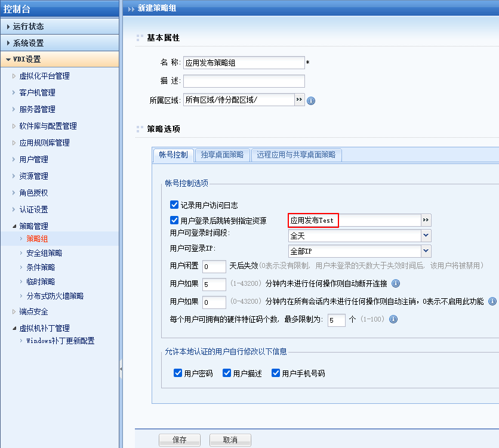The width and height of the screenshot is (499, 448).
Task: Click the sidebar collapse handle
Action: (121, 370)
